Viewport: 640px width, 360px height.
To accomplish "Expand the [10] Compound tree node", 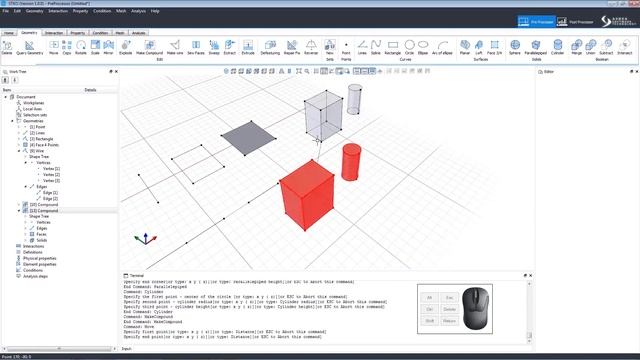I will pos(19,204).
